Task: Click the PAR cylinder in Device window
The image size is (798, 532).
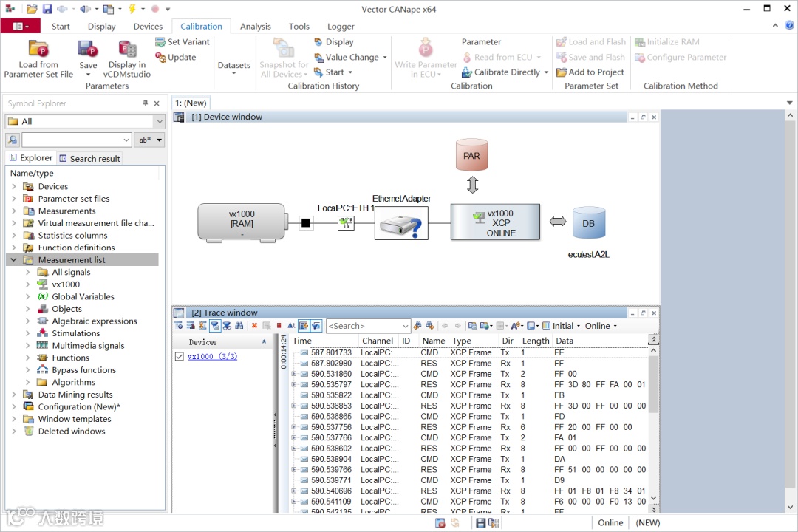Action: click(471, 154)
